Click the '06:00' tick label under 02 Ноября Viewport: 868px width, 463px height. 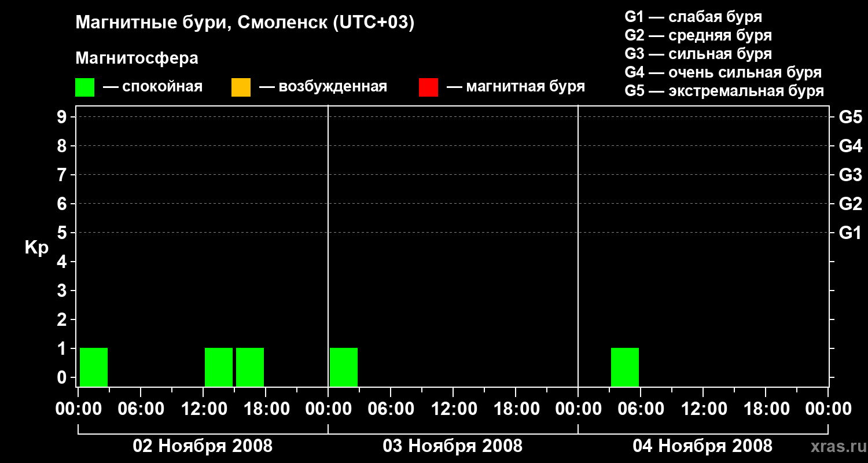click(140, 409)
